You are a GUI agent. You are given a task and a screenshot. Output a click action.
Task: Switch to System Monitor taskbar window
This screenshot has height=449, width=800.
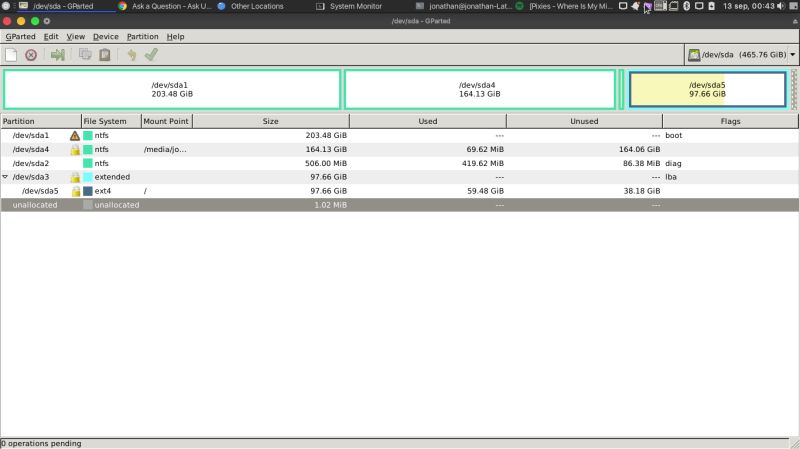coord(349,6)
